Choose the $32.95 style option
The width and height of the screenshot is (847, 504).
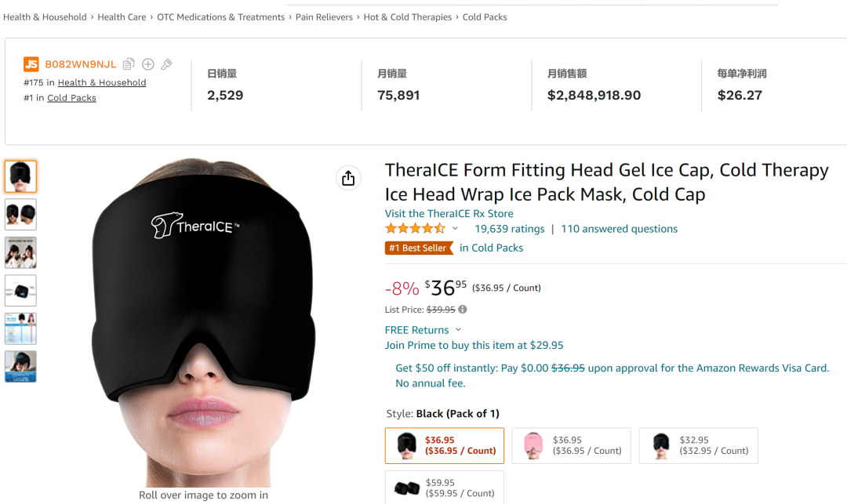(698, 445)
